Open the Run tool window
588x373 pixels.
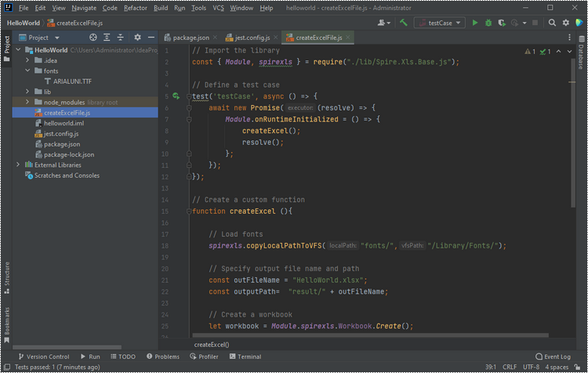click(x=90, y=357)
